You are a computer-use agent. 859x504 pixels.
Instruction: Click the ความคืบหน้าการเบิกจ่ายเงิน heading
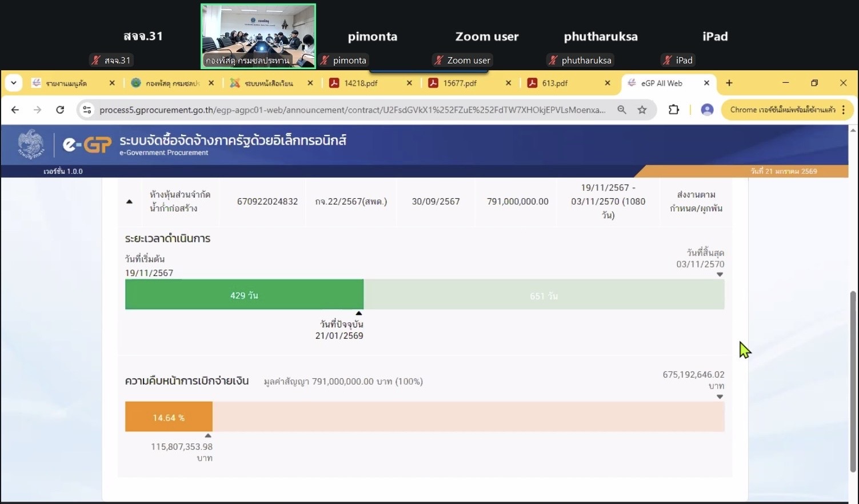coord(187,381)
